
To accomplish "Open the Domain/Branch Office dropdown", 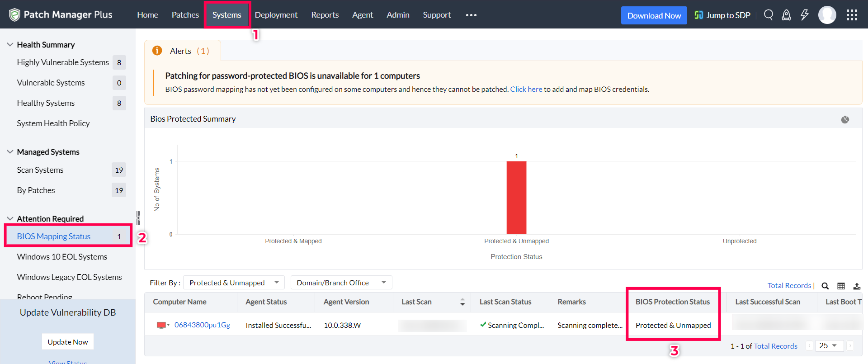I will [341, 283].
